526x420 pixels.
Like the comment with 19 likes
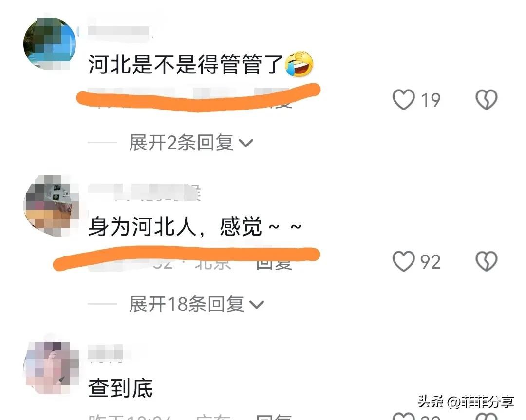coord(404,100)
